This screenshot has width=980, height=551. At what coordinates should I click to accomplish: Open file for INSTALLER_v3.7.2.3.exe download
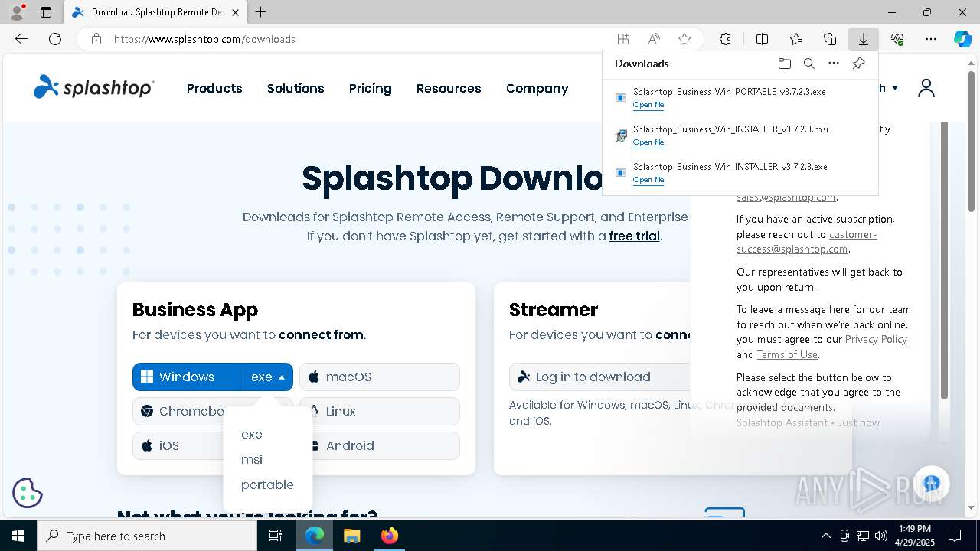point(648,180)
